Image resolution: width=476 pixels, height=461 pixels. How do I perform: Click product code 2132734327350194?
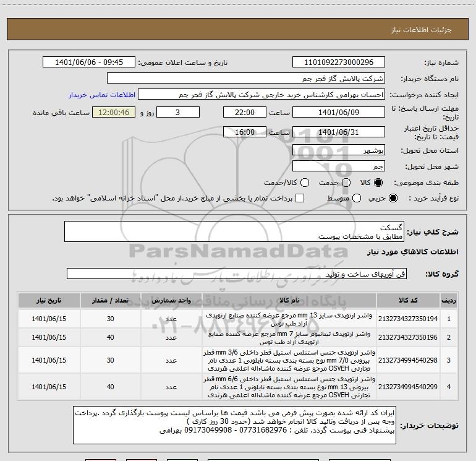pyautogui.click(x=408, y=319)
